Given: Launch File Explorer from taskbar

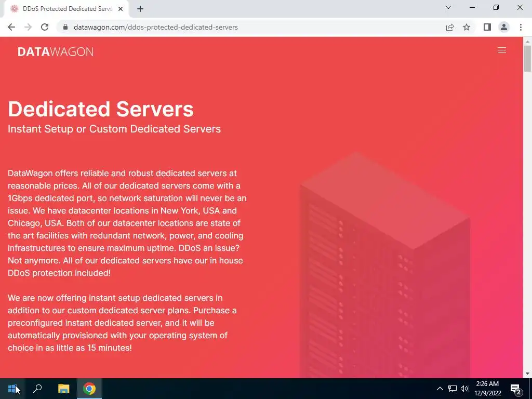Looking at the screenshot, I should tap(63, 389).
